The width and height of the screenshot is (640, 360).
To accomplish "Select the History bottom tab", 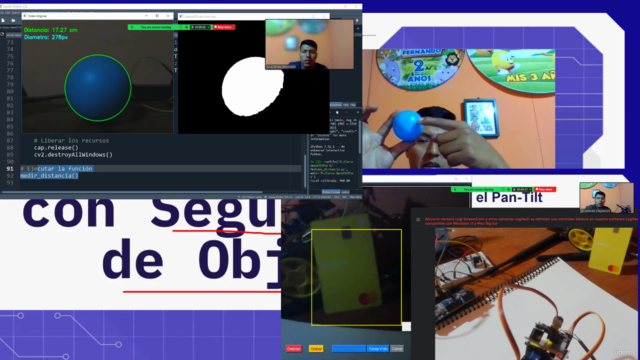I will (345, 192).
